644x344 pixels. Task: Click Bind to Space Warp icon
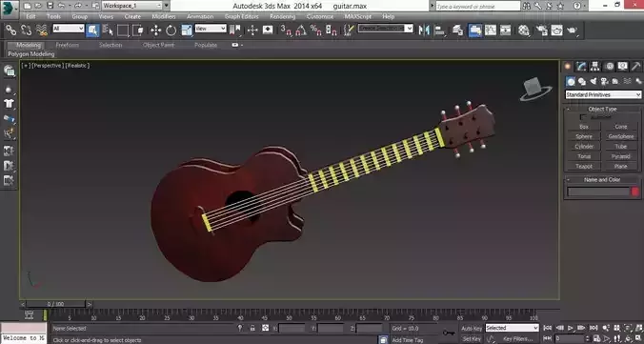point(42,30)
